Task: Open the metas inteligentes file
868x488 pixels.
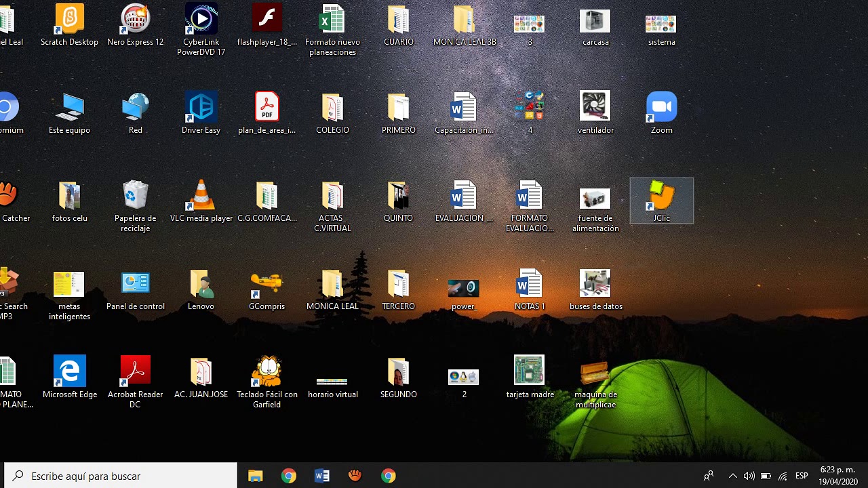Action: pyautogui.click(x=69, y=295)
